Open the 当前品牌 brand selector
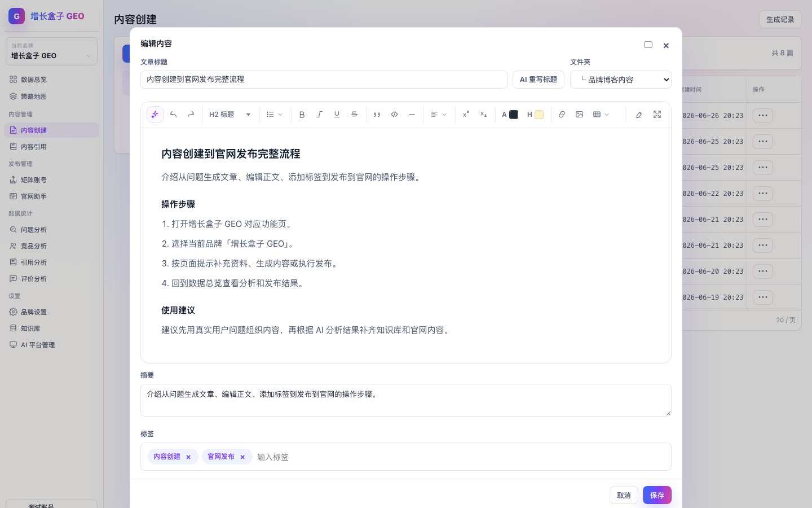The image size is (812, 508). click(x=51, y=51)
